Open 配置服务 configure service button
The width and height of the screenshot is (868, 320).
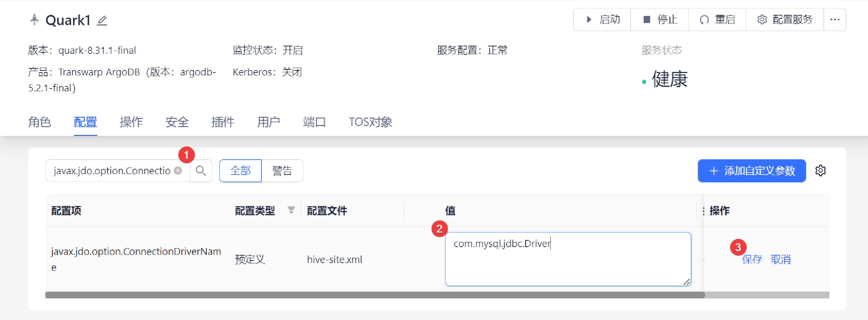[x=785, y=19]
